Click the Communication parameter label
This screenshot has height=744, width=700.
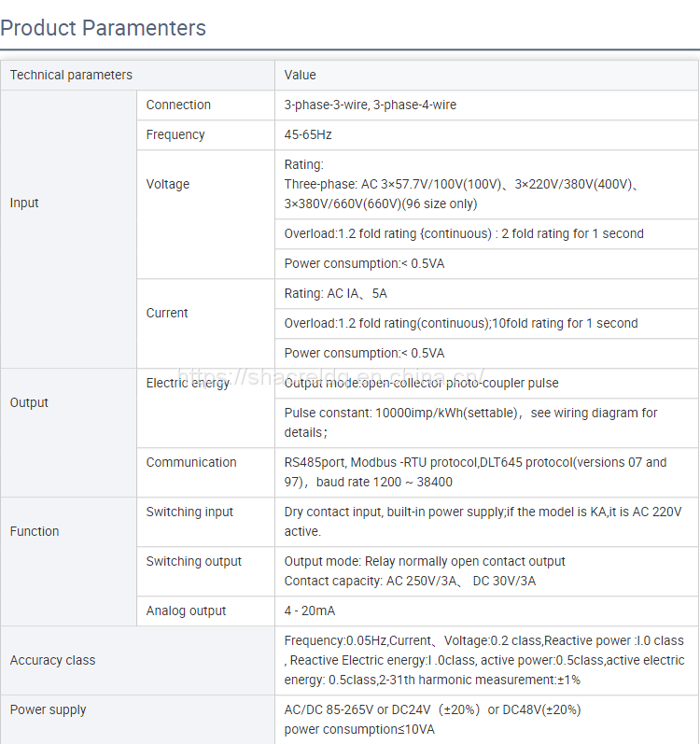tap(191, 462)
